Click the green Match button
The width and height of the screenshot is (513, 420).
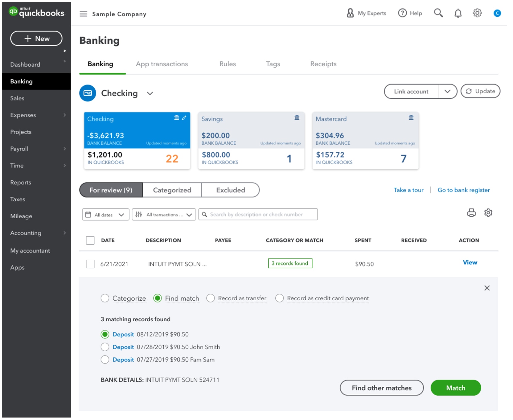click(456, 388)
